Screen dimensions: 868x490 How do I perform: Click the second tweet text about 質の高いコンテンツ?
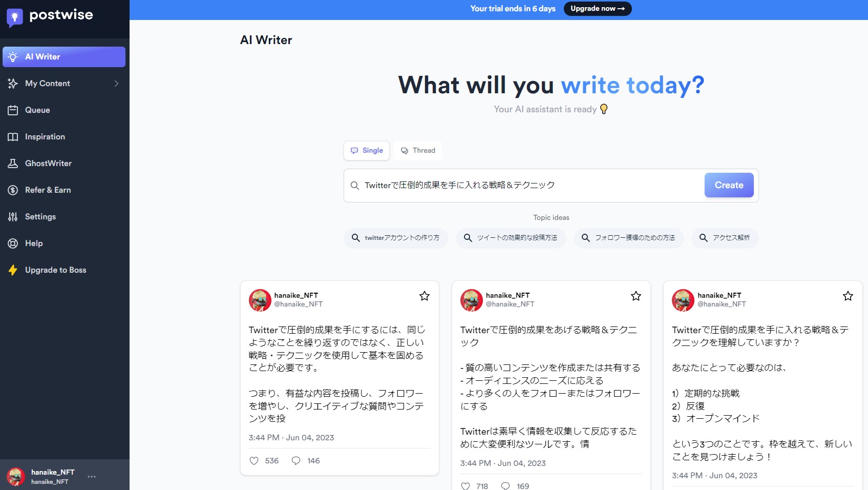[x=550, y=387]
